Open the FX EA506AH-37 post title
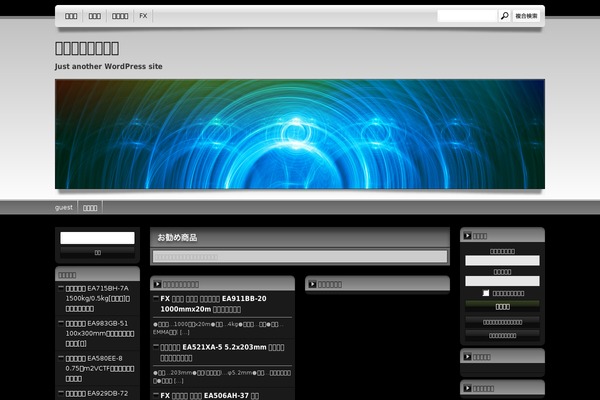Viewport: 600px width, 400px height. tap(210, 395)
